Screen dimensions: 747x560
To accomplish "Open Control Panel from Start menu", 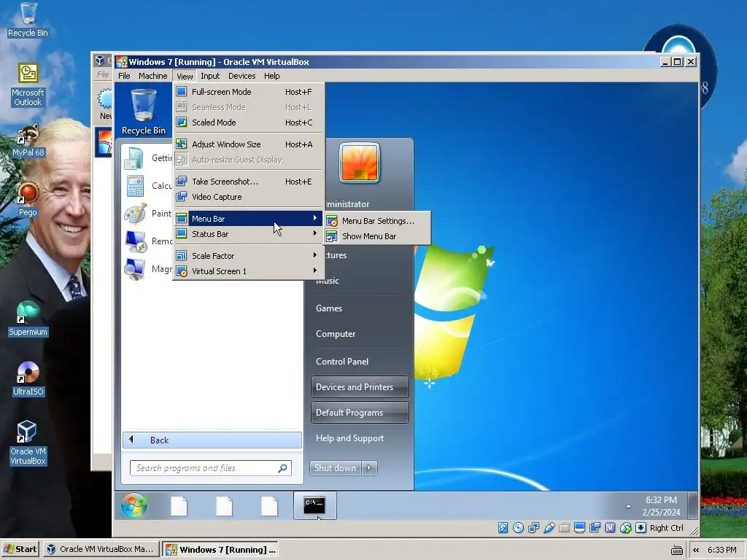I will pos(342,362).
